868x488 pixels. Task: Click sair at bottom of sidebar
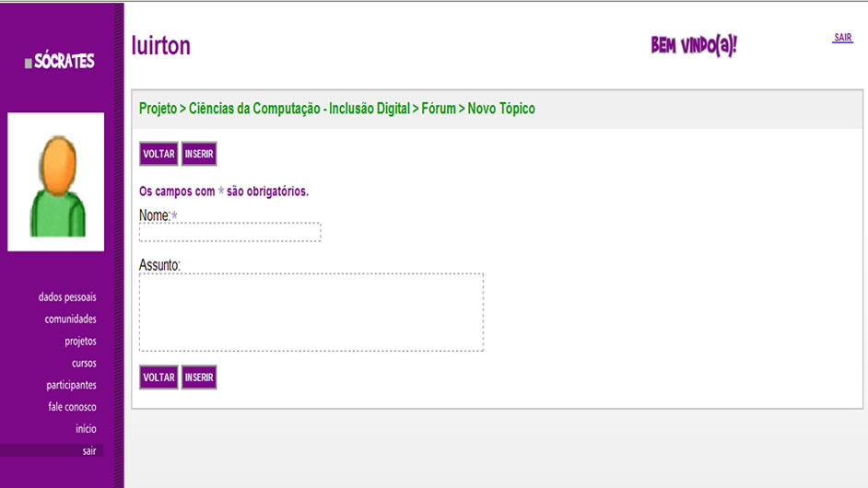click(x=88, y=451)
